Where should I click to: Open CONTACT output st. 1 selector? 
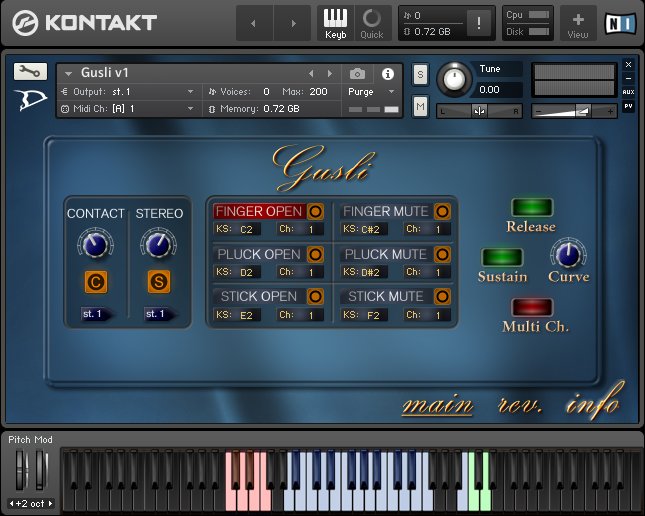coord(97,314)
